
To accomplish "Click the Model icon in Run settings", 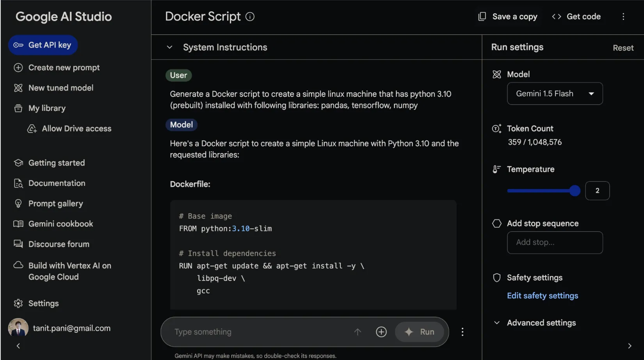I will point(497,74).
